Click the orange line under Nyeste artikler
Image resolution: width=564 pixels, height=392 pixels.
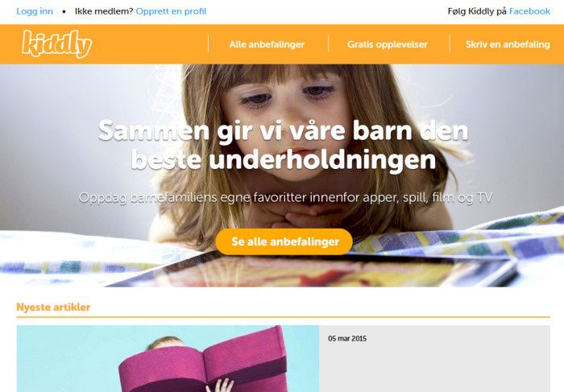[284, 317]
